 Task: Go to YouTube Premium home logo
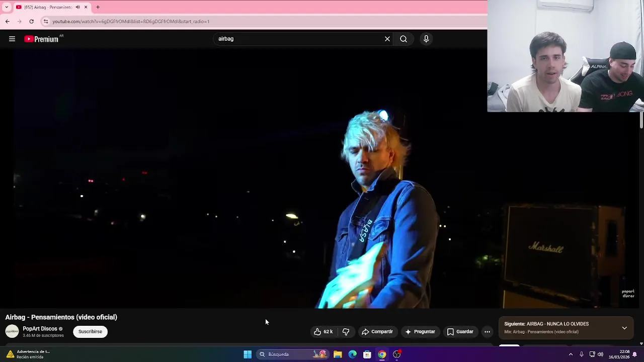click(42, 39)
